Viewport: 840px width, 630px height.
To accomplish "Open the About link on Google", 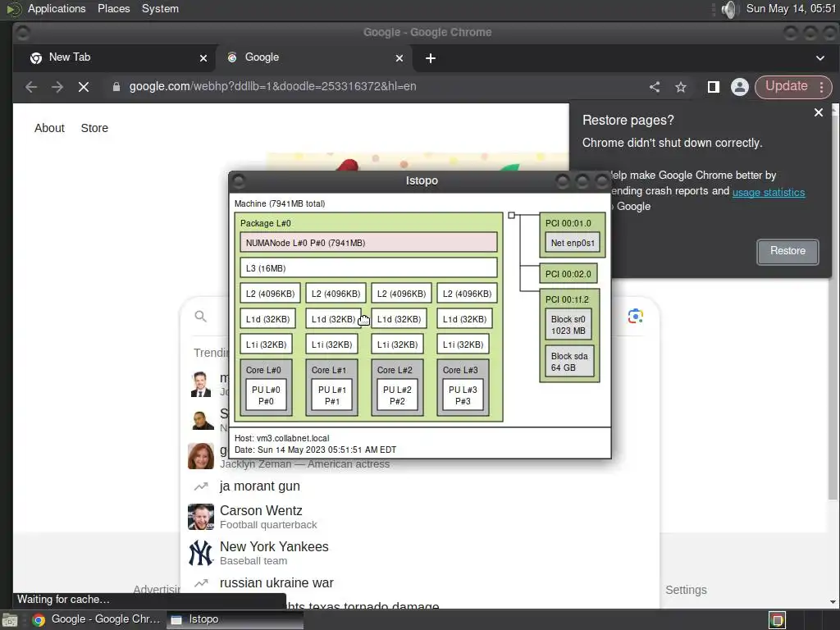I will 49,128.
